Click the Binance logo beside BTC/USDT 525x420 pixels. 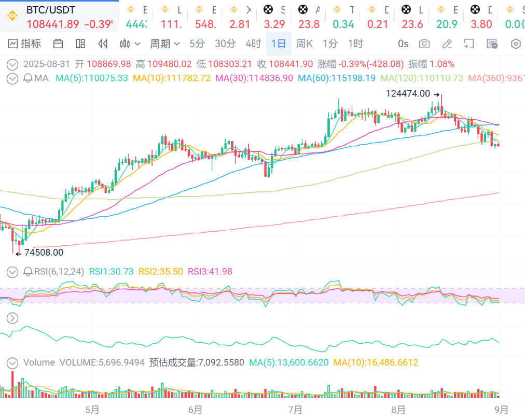(x=13, y=16)
